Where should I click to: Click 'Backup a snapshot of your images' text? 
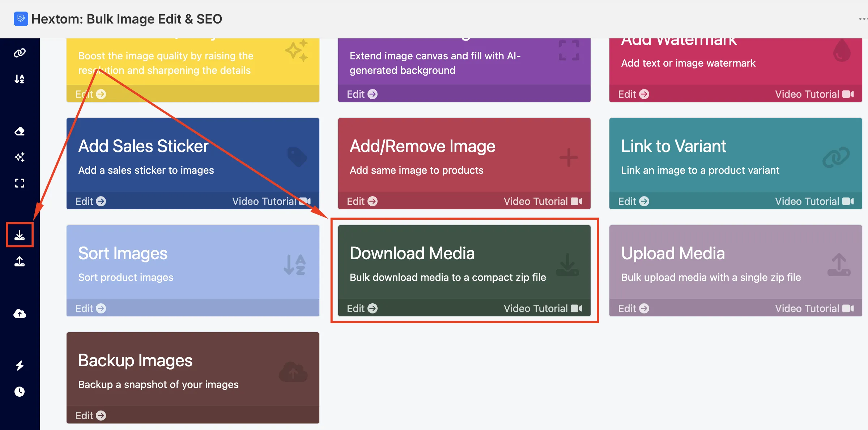tap(158, 384)
